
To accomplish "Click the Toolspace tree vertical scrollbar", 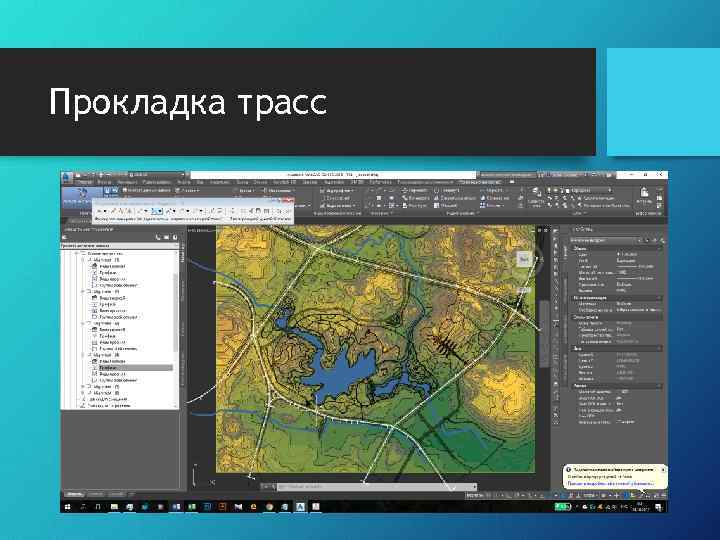I will (x=175, y=312).
